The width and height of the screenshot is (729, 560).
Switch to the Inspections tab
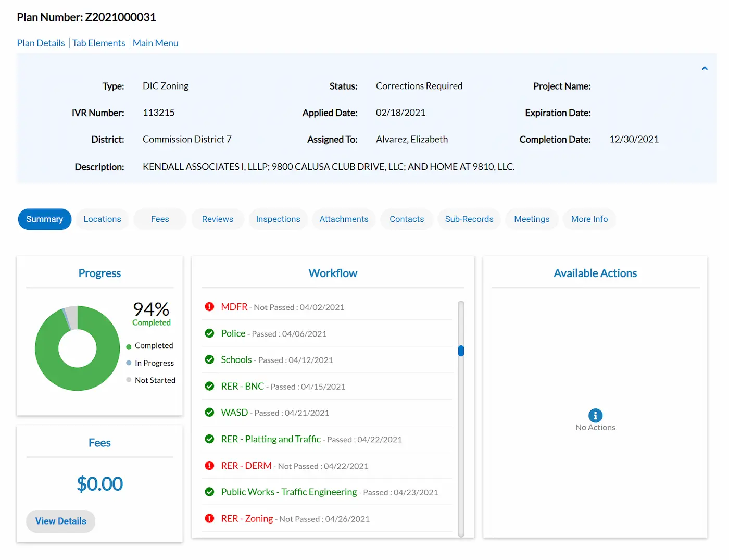point(278,219)
